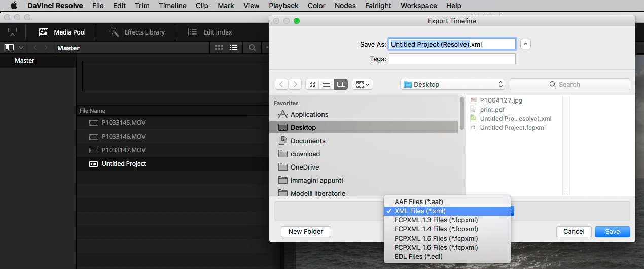Open the item grouping dropdown

(363, 84)
